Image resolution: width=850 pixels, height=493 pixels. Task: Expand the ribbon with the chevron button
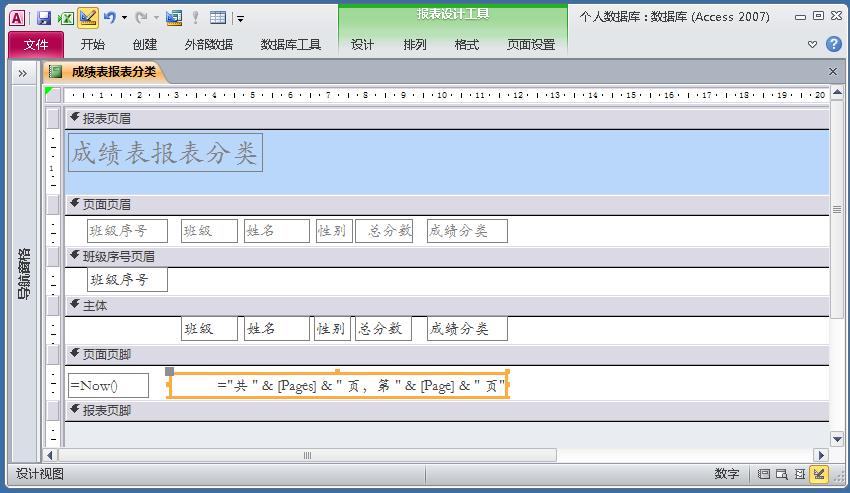[x=812, y=44]
